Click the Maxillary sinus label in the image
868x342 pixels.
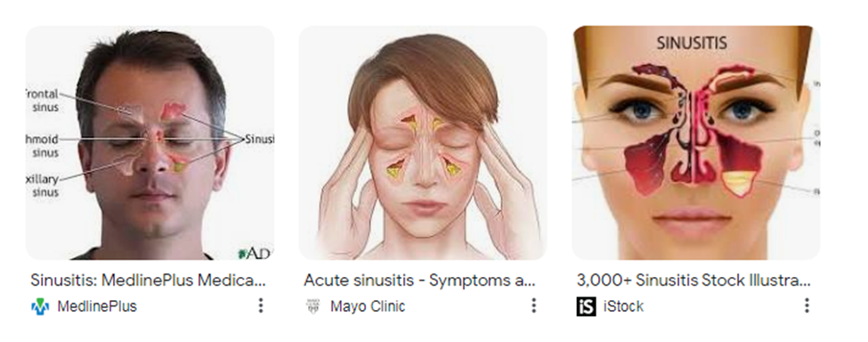coord(43,185)
